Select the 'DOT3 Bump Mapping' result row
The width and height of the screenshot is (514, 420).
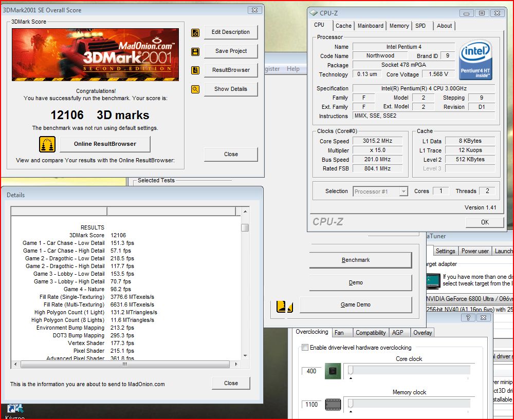(x=94, y=335)
